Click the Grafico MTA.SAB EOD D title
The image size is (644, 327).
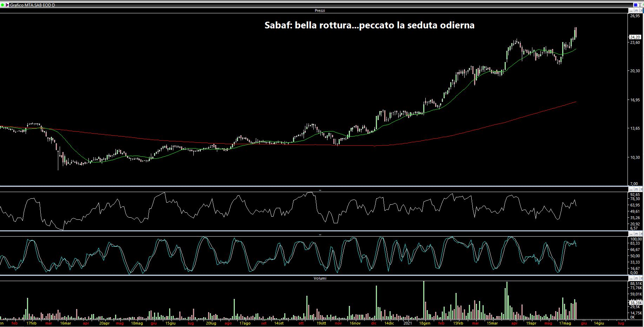tap(33, 5)
